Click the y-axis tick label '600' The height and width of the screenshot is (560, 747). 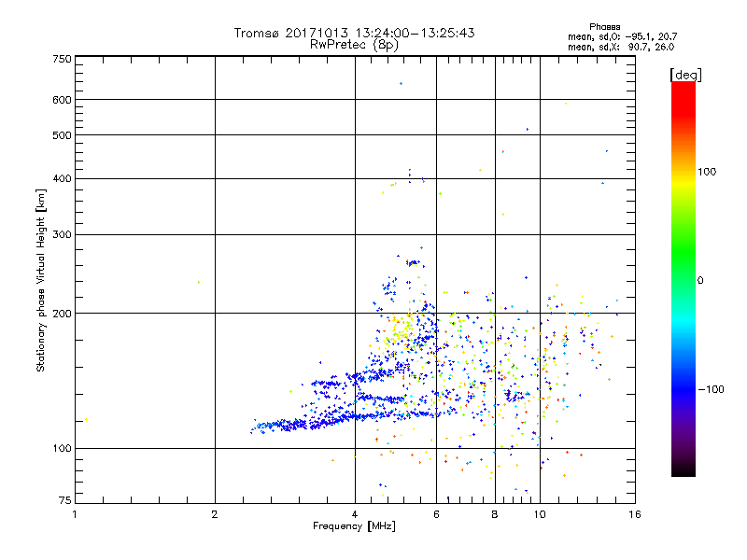(62, 100)
